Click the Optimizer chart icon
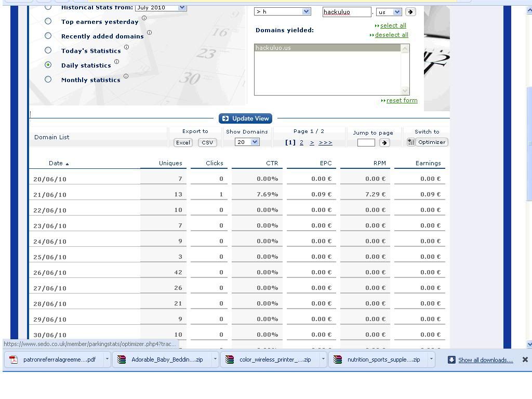This screenshot has width=532, height=399. click(x=410, y=142)
